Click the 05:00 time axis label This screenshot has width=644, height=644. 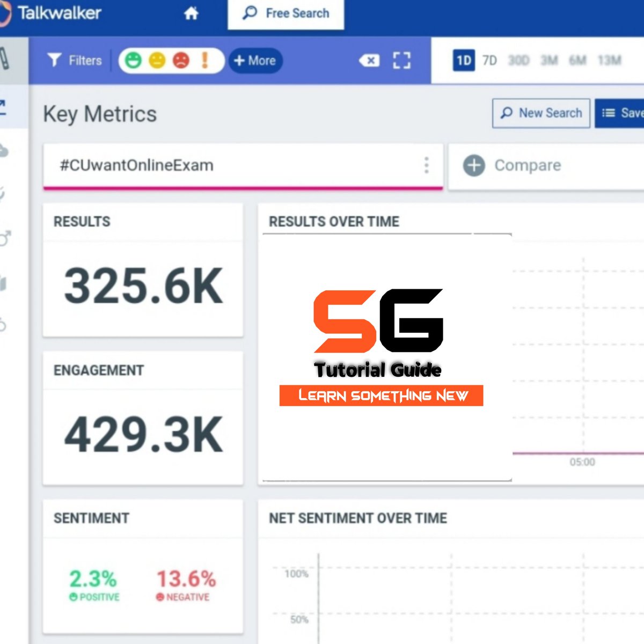point(582,462)
